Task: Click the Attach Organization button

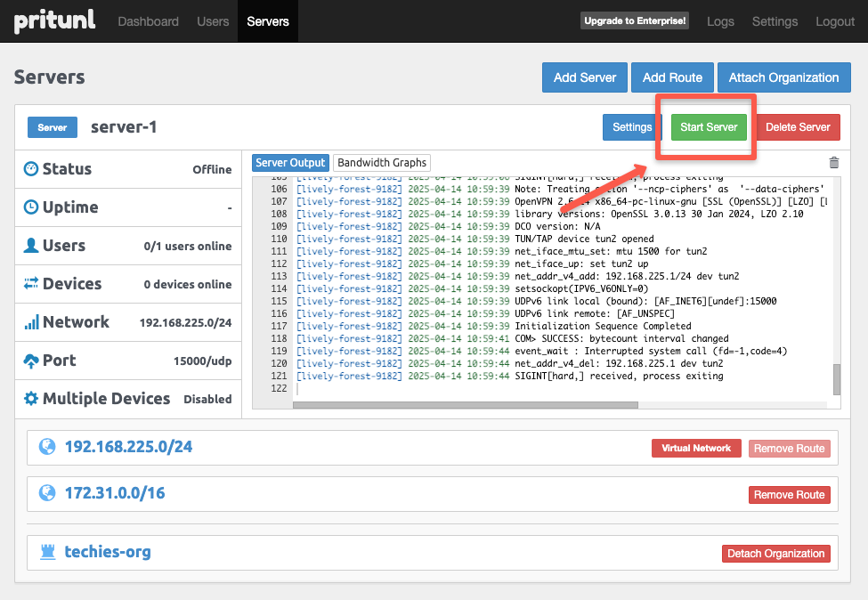Action: (783, 77)
